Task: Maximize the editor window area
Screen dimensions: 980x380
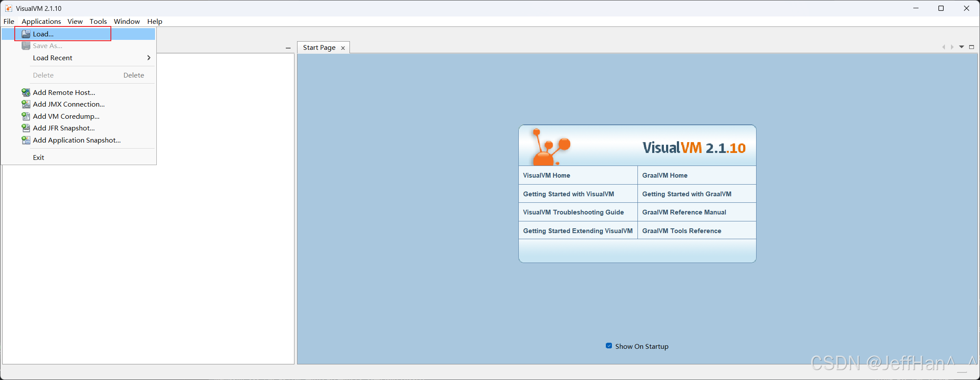Action: [x=971, y=47]
